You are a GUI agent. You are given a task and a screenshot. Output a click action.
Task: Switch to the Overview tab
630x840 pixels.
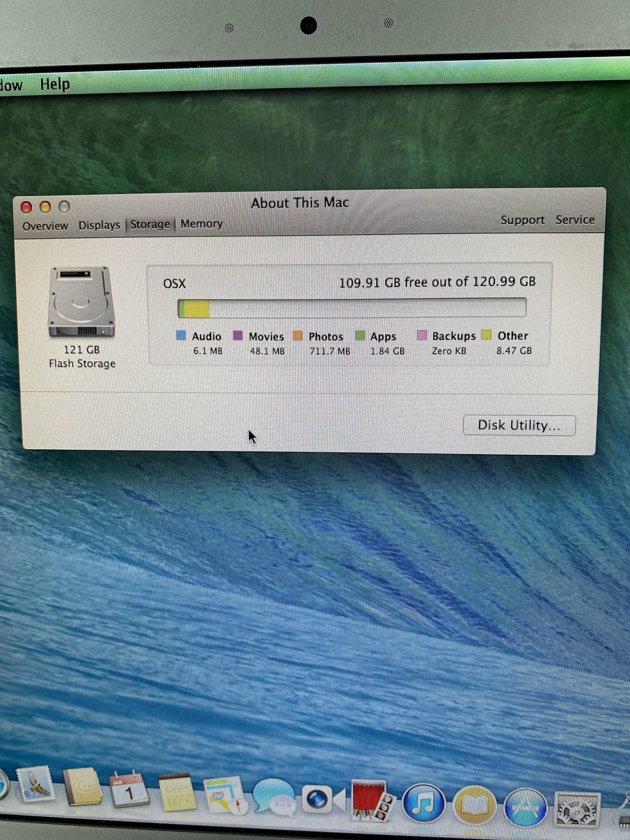pos(45,226)
